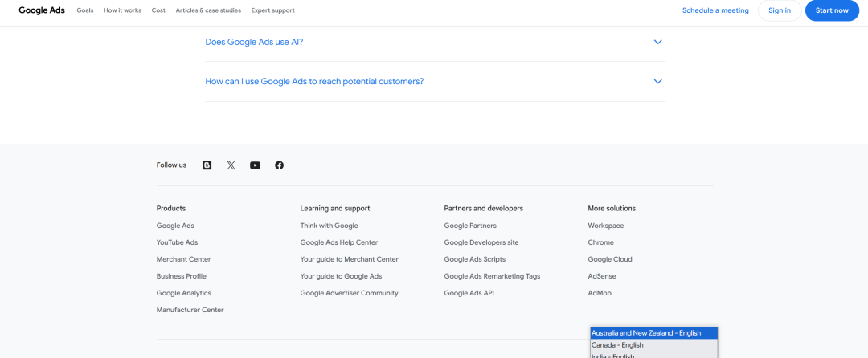Open the Blogger social icon
The image size is (868, 358).
[x=207, y=165]
